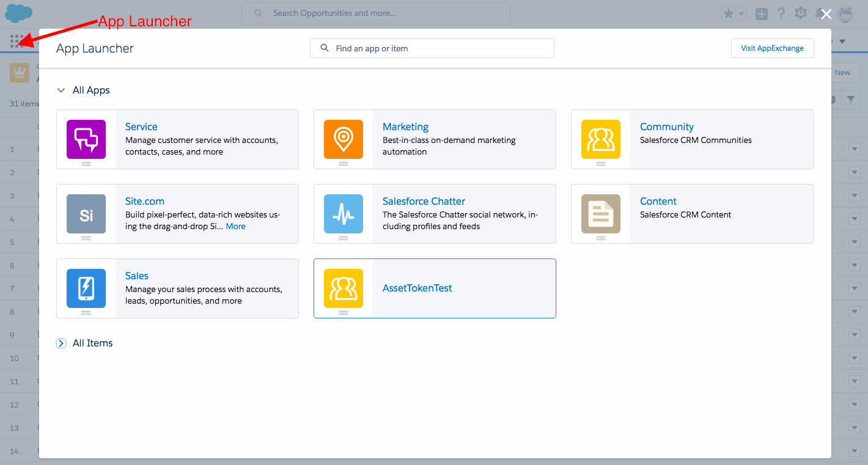The image size is (868, 465).
Task: Click the Salesforce CRM Content description
Action: coord(686,214)
